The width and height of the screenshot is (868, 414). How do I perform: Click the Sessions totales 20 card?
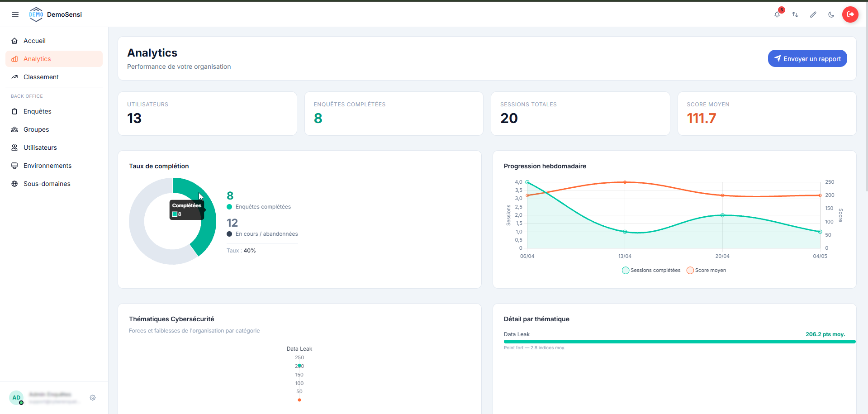coord(580,114)
